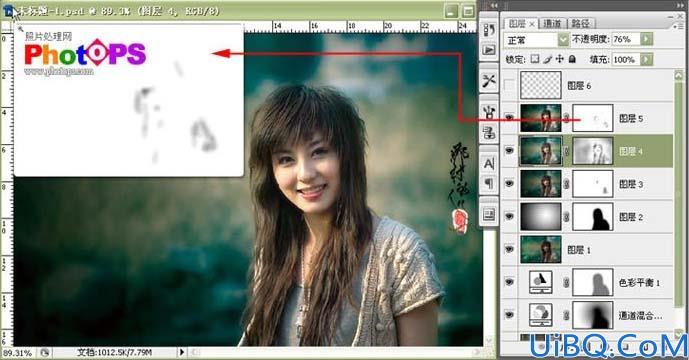
Task: Open the History panel icon in the dock
Action: [x=489, y=30]
